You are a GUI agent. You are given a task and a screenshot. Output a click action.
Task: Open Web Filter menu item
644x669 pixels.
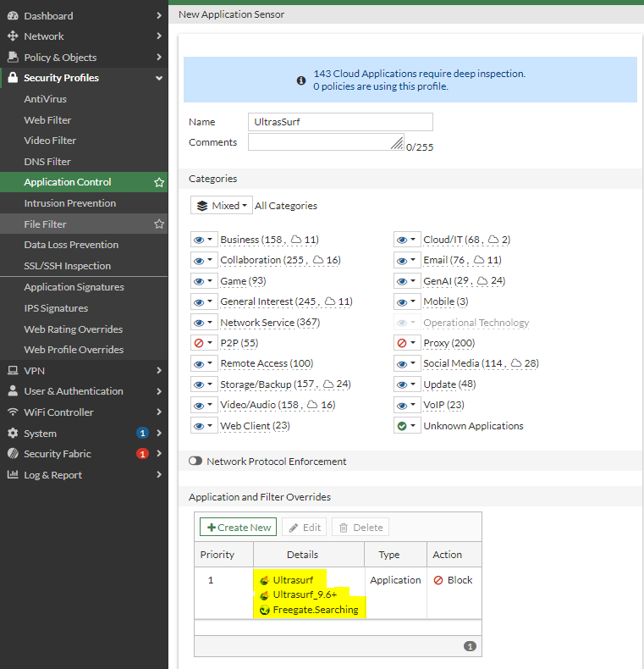coord(47,120)
